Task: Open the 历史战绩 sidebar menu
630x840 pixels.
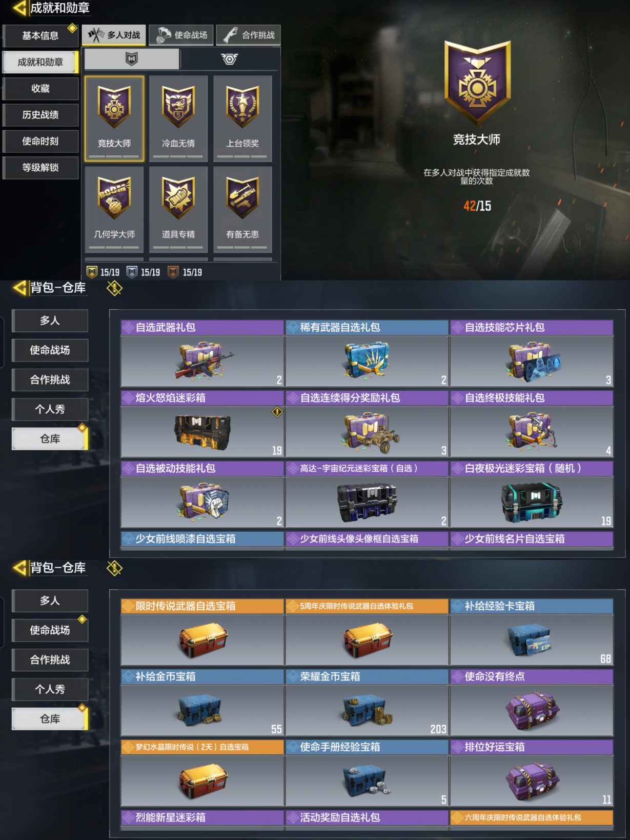Action: [x=40, y=115]
